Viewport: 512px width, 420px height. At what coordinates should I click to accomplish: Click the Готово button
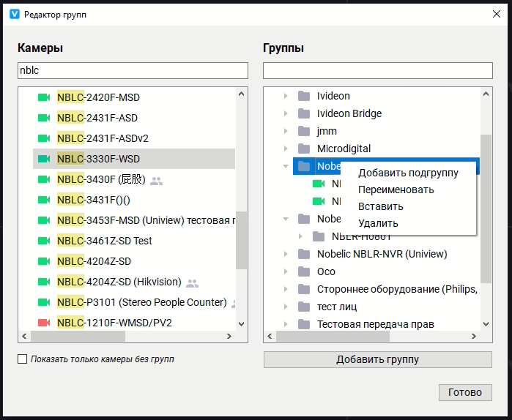[x=465, y=392]
